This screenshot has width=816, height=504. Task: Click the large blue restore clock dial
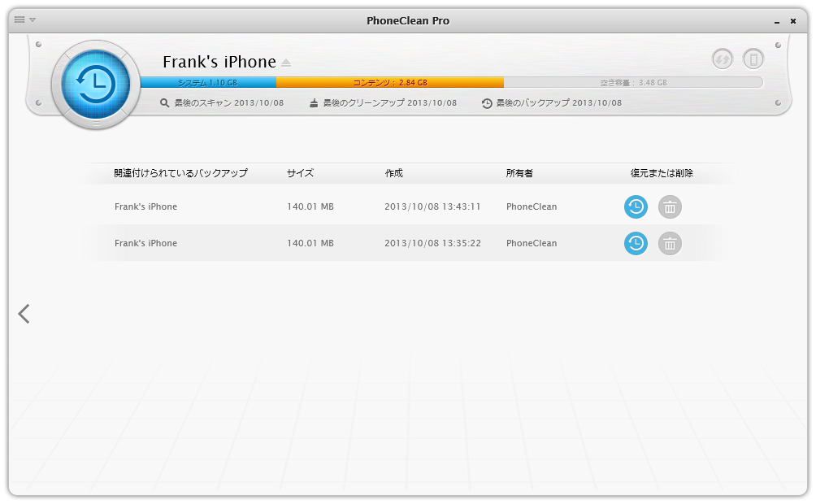tap(96, 85)
